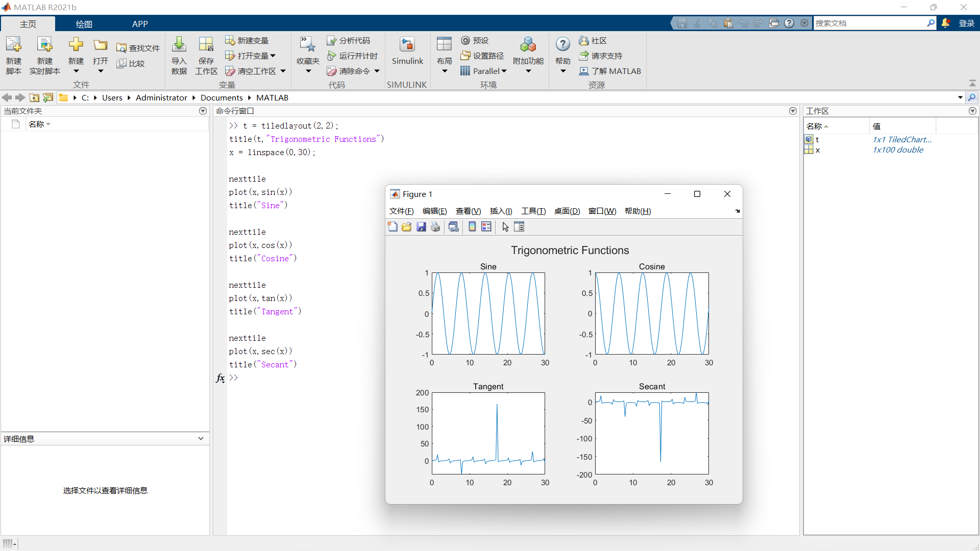Screen dimensions: 980x551
Task: Click Link Plot icon in Figure 1 toolbar
Action: click(454, 227)
